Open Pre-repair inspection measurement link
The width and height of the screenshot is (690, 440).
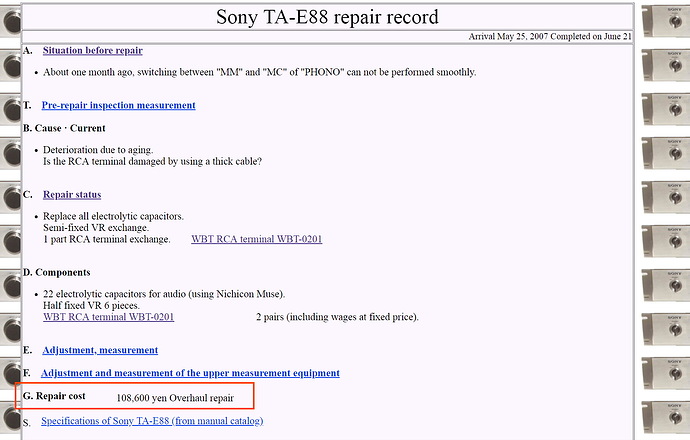(x=118, y=105)
